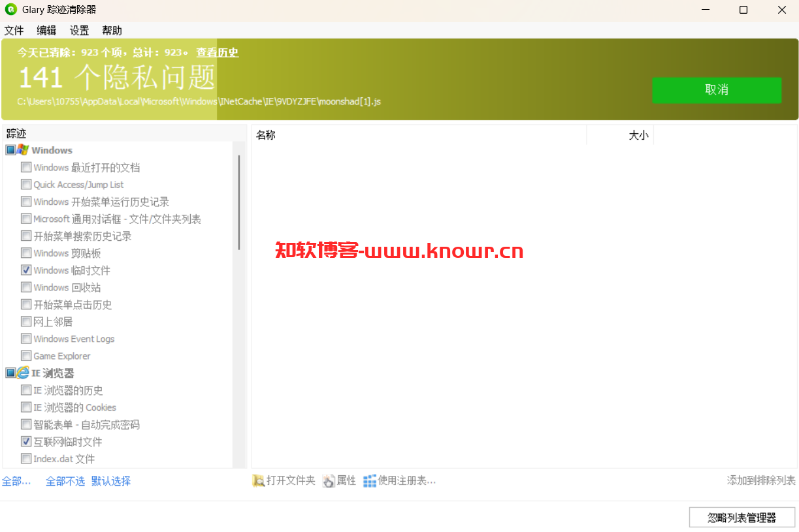This screenshot has width=799, height=532.
Task: Open the 查看历史 link
Action: pos(218,52)
